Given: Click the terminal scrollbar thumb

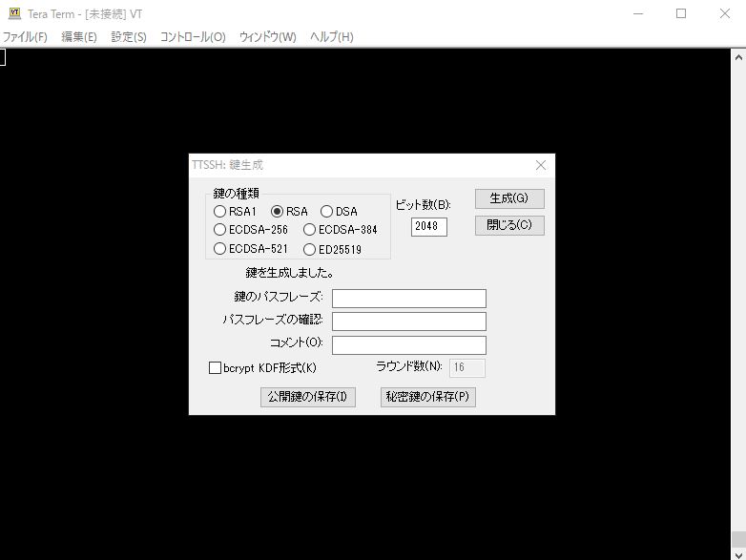Looking at the screenshot, I should point(738,540).
